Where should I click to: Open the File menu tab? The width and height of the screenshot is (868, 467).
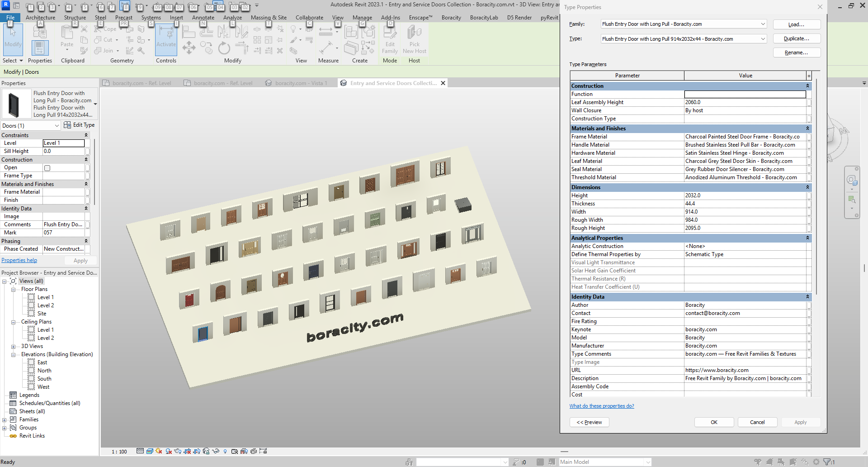[10, 18]
